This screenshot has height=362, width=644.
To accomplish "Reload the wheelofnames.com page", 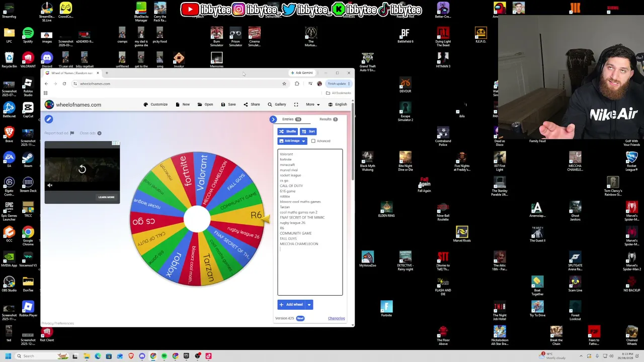I will point(64,84).
